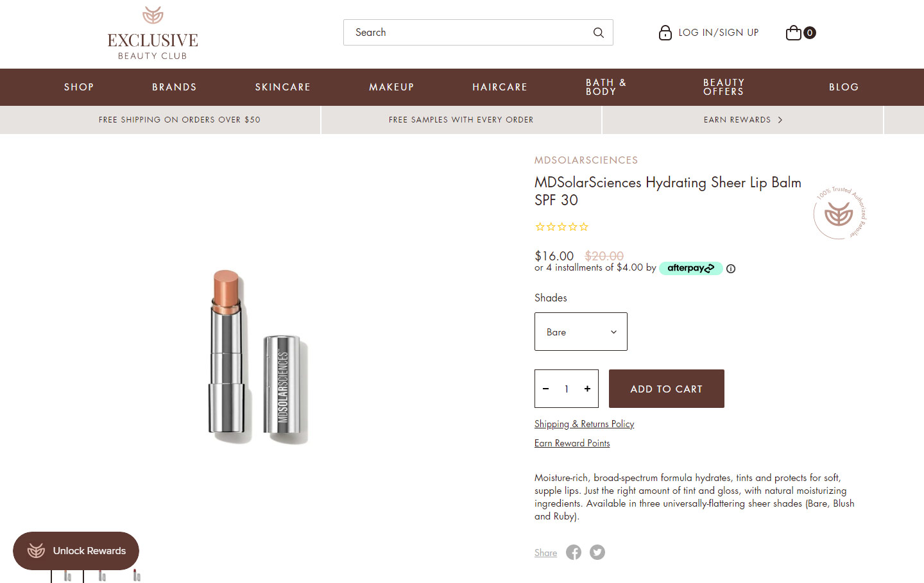
Task: Increase quantity with the plus button
Action: pyautogui.click(x=587, y=389)
